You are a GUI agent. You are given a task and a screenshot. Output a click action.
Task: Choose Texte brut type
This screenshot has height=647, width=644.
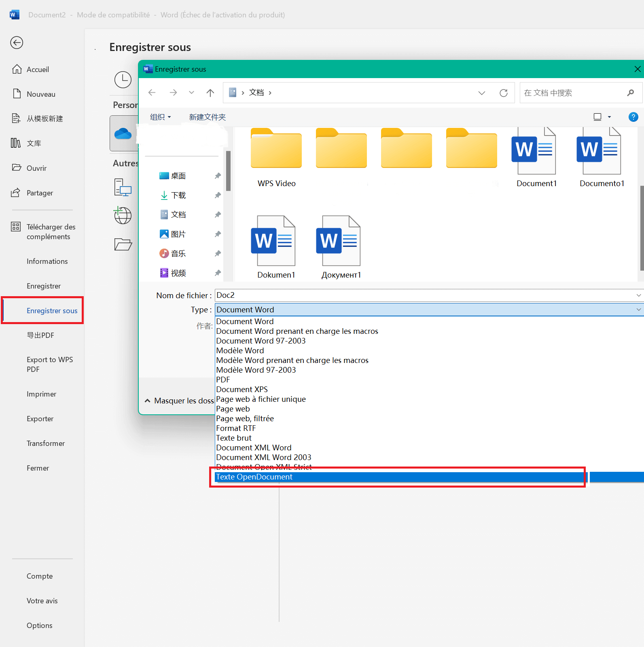234,438
